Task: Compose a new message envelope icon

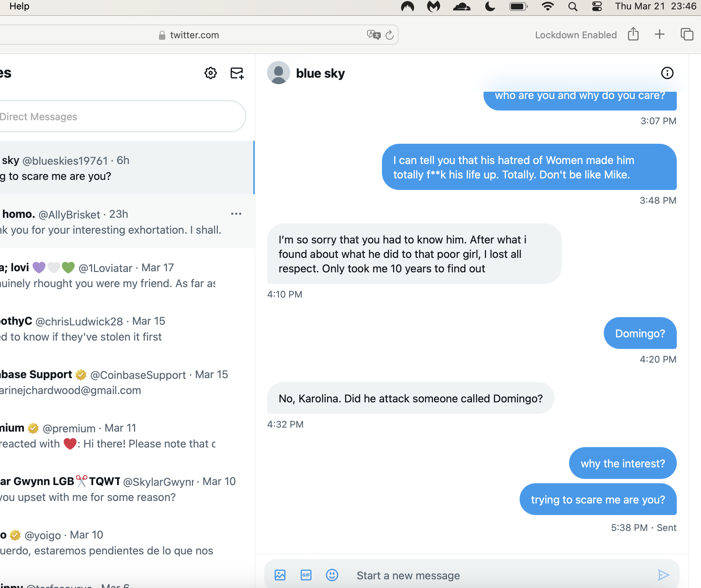Action: (237, 73)
